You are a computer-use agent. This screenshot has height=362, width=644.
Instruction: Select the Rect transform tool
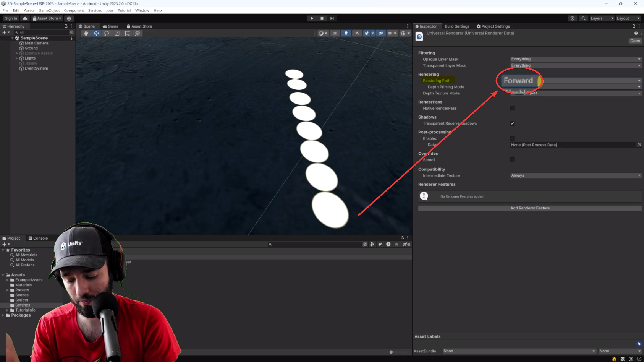127,33
